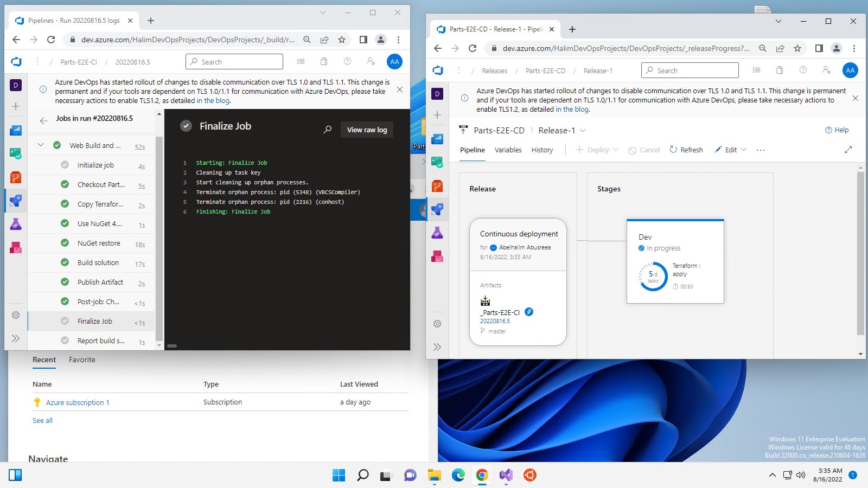Select NuGet restore job step

91,243
